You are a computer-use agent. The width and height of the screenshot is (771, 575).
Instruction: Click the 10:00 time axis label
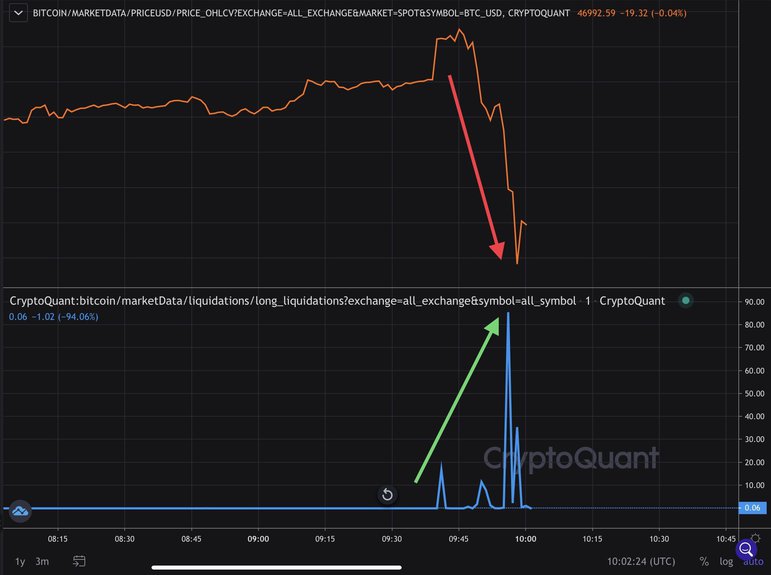pos(526,539)
